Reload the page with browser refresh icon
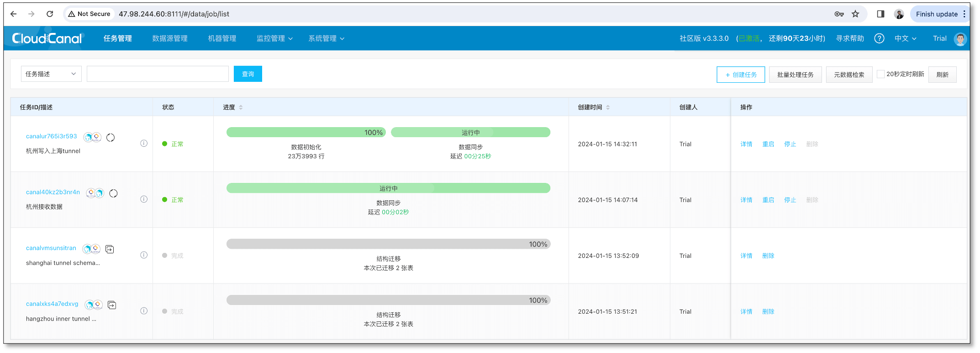Screen dimensions: 980x353 coord(50,14)
